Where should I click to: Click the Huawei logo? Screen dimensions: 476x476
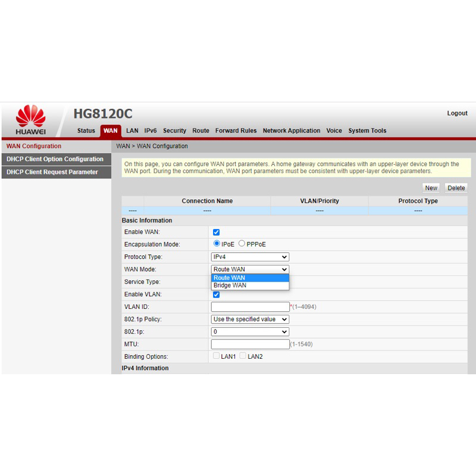point(30,120)
